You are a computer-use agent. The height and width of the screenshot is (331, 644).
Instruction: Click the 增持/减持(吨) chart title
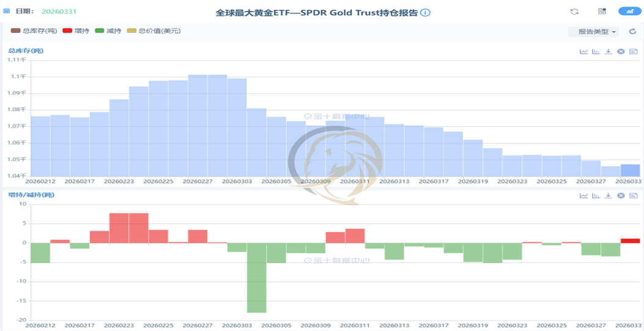(31, 195)
